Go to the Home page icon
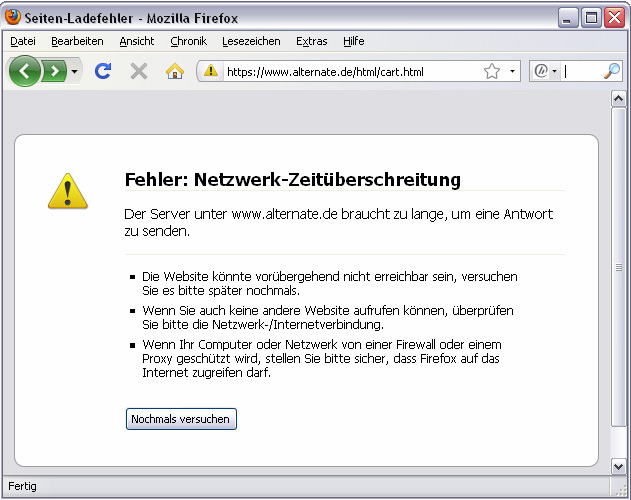This screenshot has height=500, width=631. coord(175,71)
